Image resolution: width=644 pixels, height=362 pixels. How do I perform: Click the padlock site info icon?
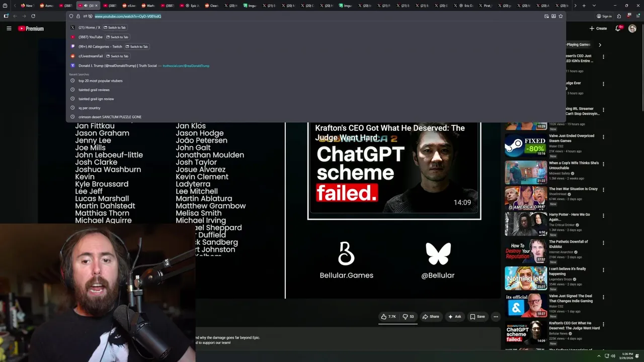(x=78, y=16)
